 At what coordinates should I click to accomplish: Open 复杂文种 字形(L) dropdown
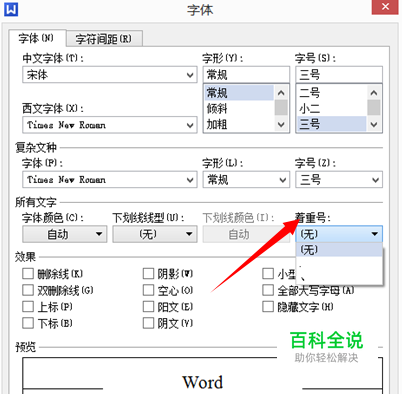(246, 180)
